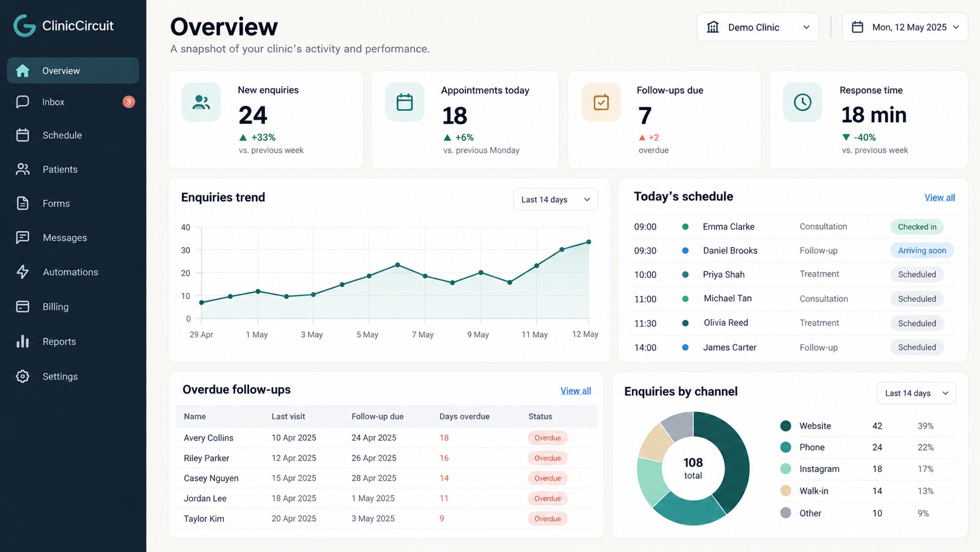Screen dimensions: 980x552
Task: Click the Messages speech icon in sidebar
Action: [22, 238]
